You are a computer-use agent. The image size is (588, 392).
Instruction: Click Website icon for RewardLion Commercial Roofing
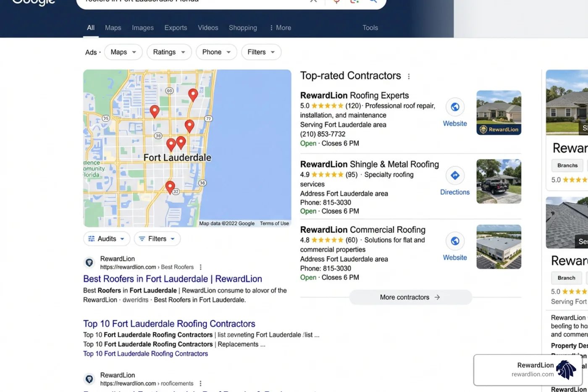[x=455, y=241]
